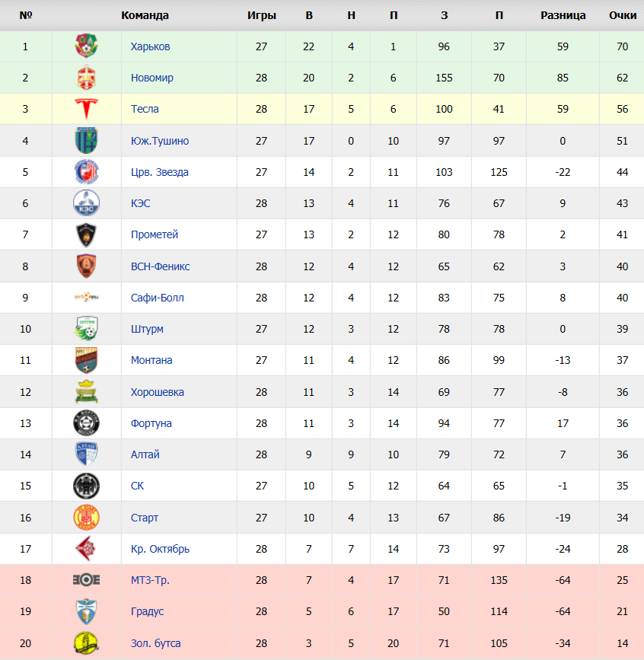Open the Сафи-Болл team link
Image resolution: width=644 pixels, height=660 pixels.
[157, 298]
